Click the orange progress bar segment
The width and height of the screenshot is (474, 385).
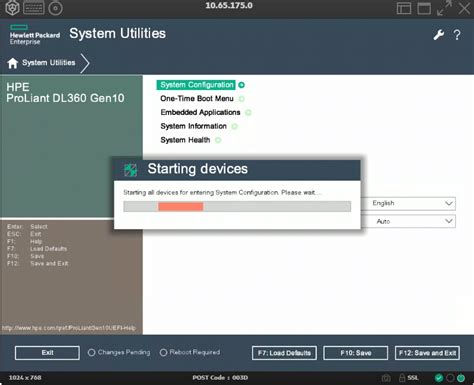click(x=181, y=207)
